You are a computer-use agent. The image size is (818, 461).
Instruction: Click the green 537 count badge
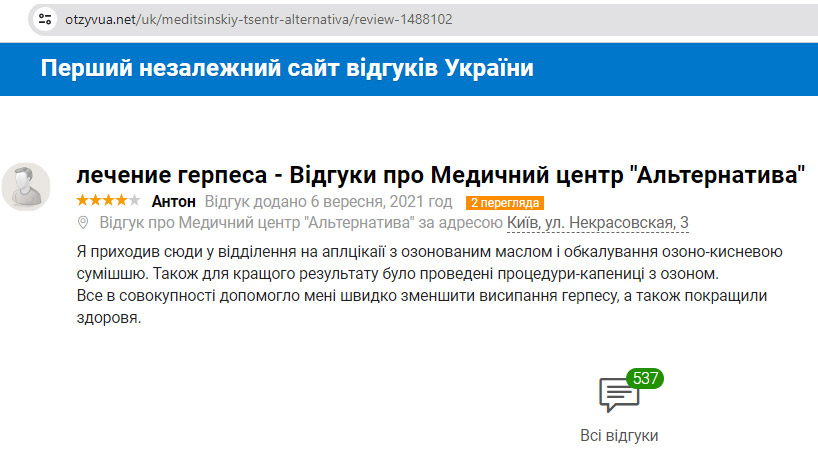[x=645, y=379]
